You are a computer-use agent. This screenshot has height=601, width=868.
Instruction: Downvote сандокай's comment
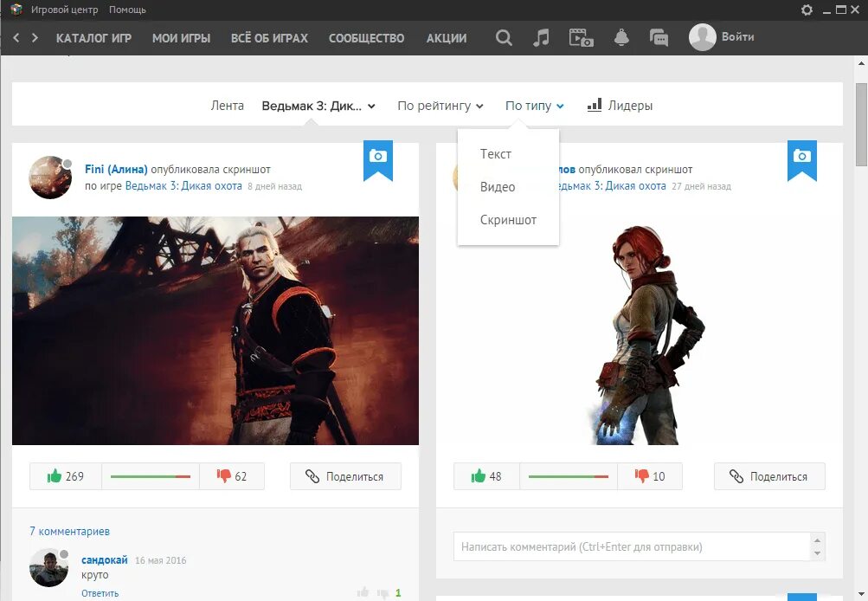[x=383, y=593]
